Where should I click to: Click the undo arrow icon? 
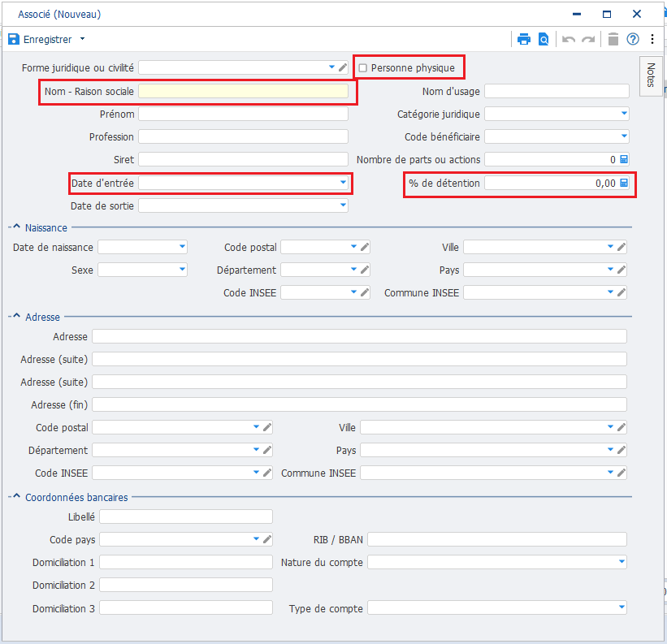pos(569,40)
